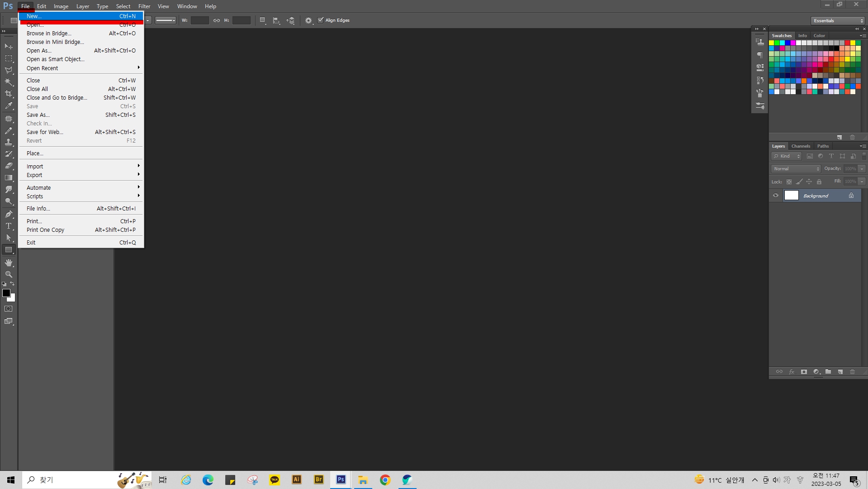Choose New... from the File menu
The image size is (868, 489).
pyautogui.click(x=81, y=16)
